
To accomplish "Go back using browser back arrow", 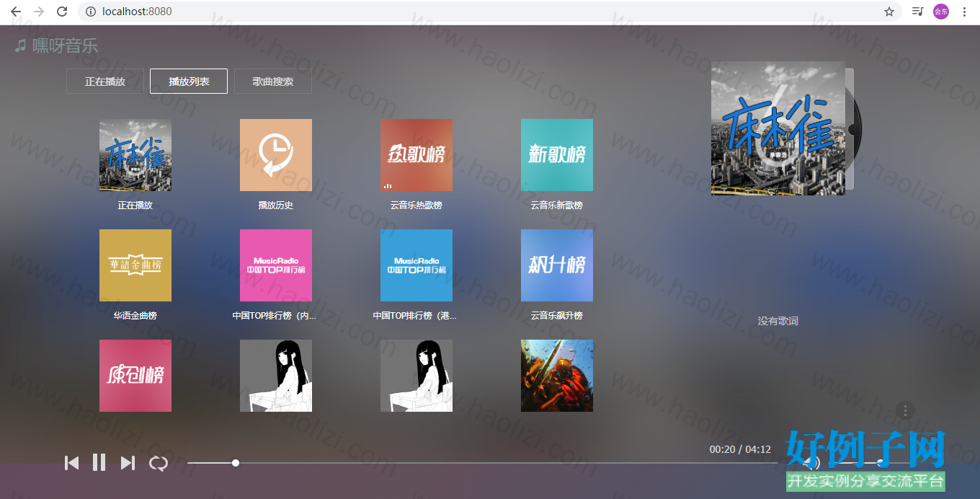I will [x=16, y=12].
